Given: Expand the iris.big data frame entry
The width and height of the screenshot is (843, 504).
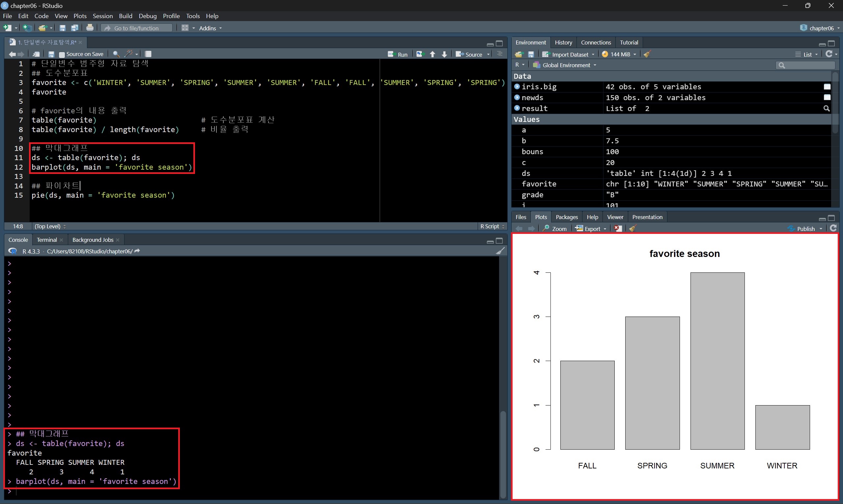Looking at the screenshot, I should [x=517, y=87].
